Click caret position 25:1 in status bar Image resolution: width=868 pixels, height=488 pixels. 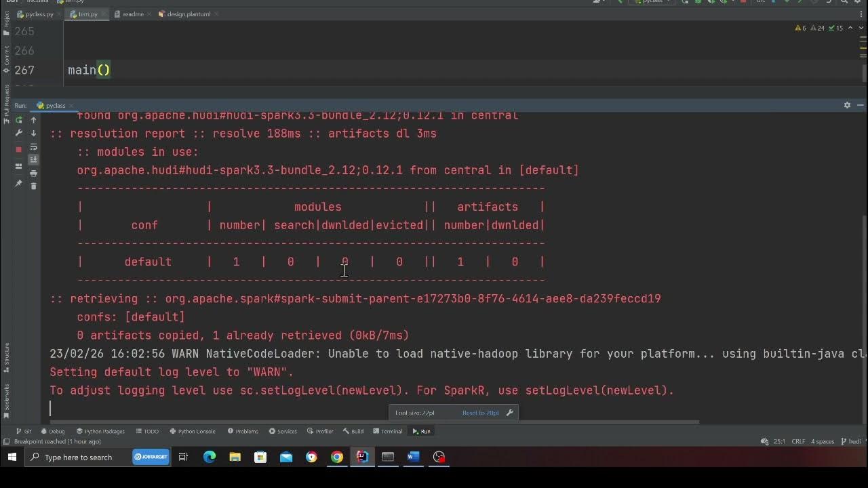coord(779,441)
